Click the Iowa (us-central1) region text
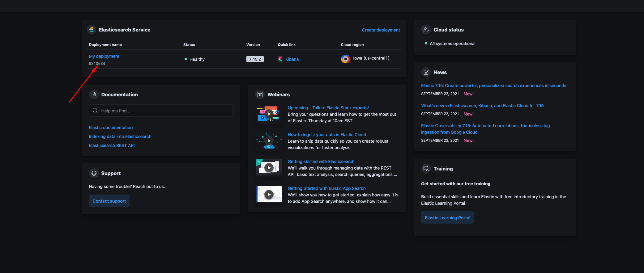 tap(371, 58)
